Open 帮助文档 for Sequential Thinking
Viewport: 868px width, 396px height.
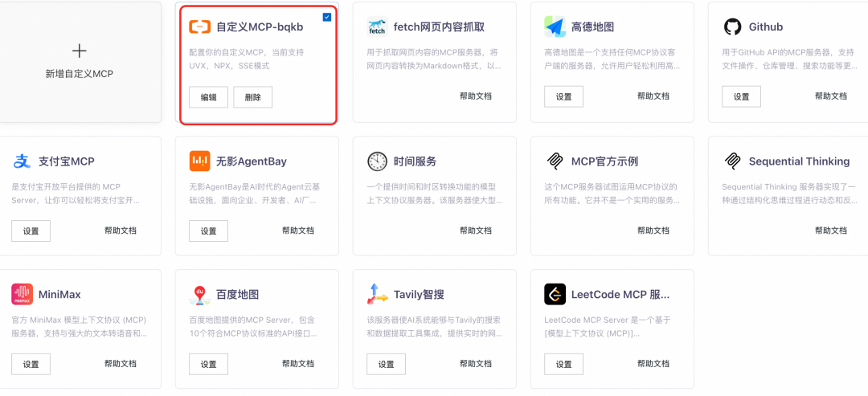tap(831, 230)
